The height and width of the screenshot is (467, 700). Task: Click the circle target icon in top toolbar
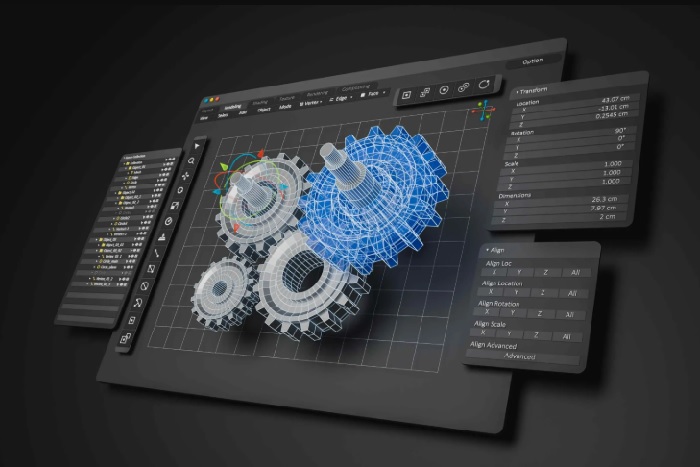(443, 90)
